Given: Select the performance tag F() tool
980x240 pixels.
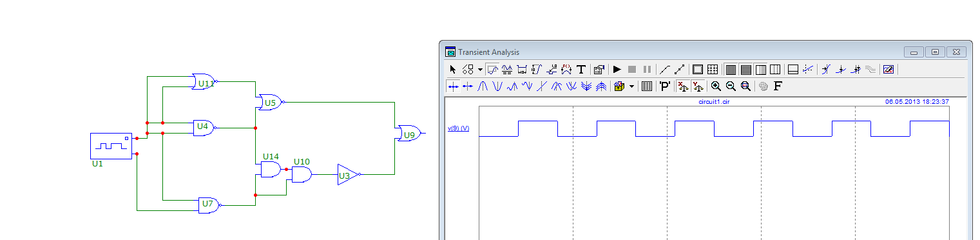Looking at the screenshot, I should point(566,69).
